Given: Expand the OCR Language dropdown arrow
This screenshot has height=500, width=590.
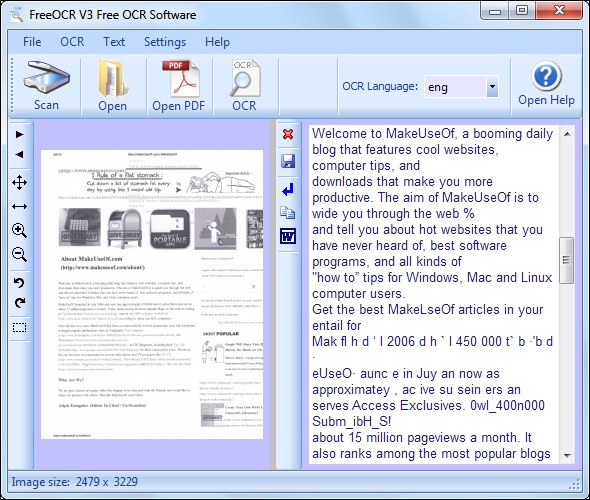Looking at the screenshot, I should tap(492, 87).
